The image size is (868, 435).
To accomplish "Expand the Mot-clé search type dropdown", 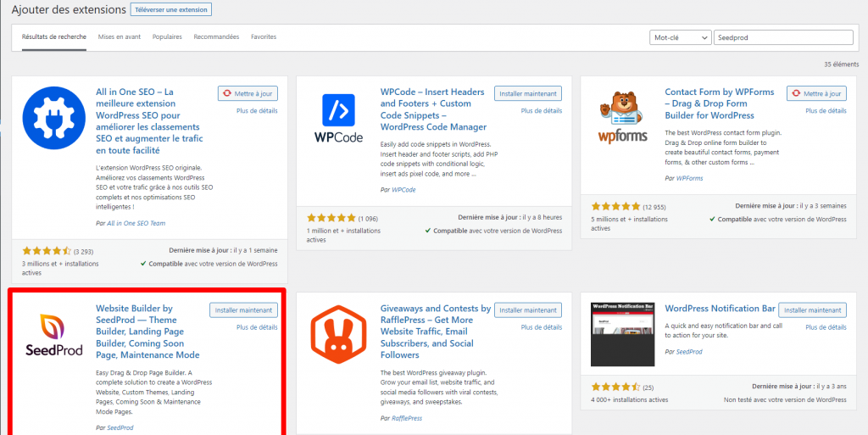I will (x=680, y=38).
